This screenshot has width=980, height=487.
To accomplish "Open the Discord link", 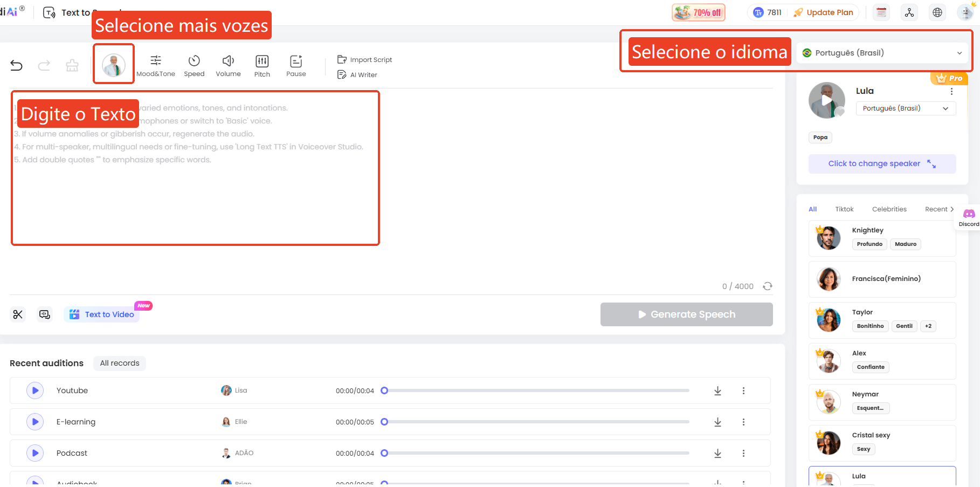I will click(969, 218).
